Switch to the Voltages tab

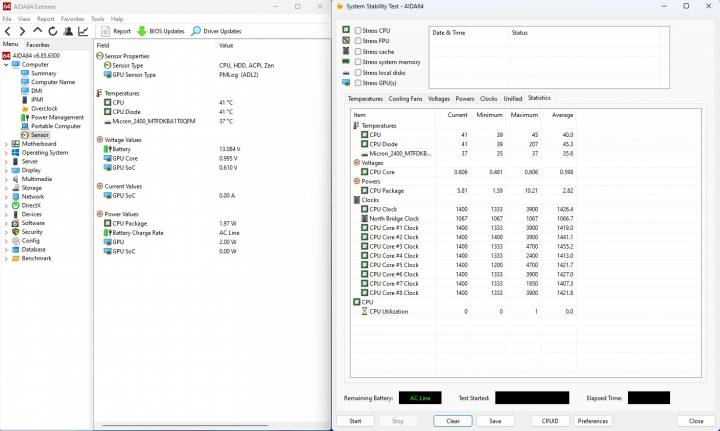tap(439, 99)
